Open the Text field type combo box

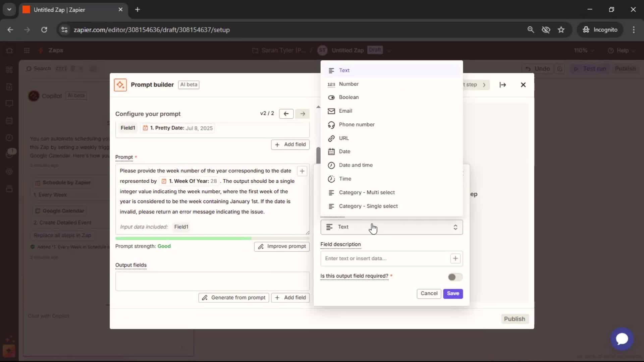[391, 227]
